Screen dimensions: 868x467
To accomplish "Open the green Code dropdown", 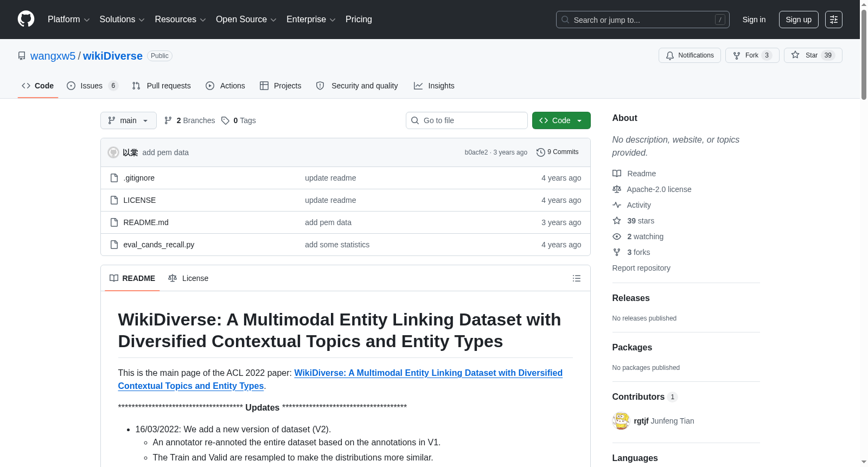I will [x=561, y=120].
